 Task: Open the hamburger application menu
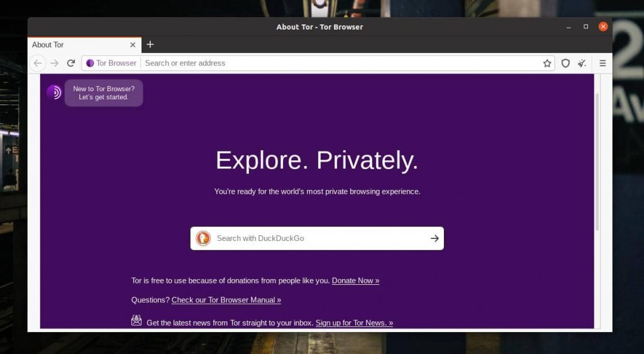[x=602, y=64]
